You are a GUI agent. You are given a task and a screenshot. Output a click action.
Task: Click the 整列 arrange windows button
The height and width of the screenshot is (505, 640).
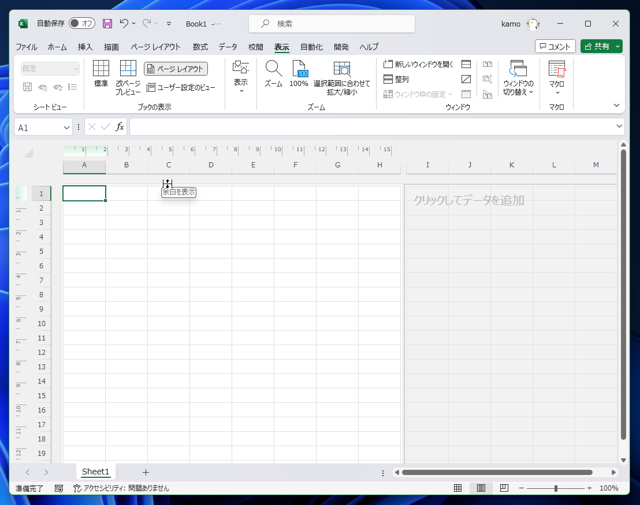pos(396,79)
